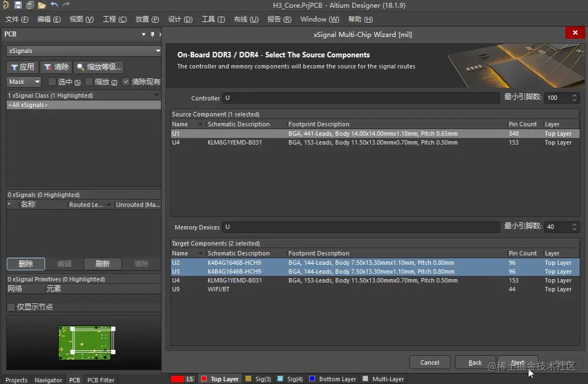Screen dimensions: 588x384
Task: Open the Navigator panel tab
Action: (48, 380)
